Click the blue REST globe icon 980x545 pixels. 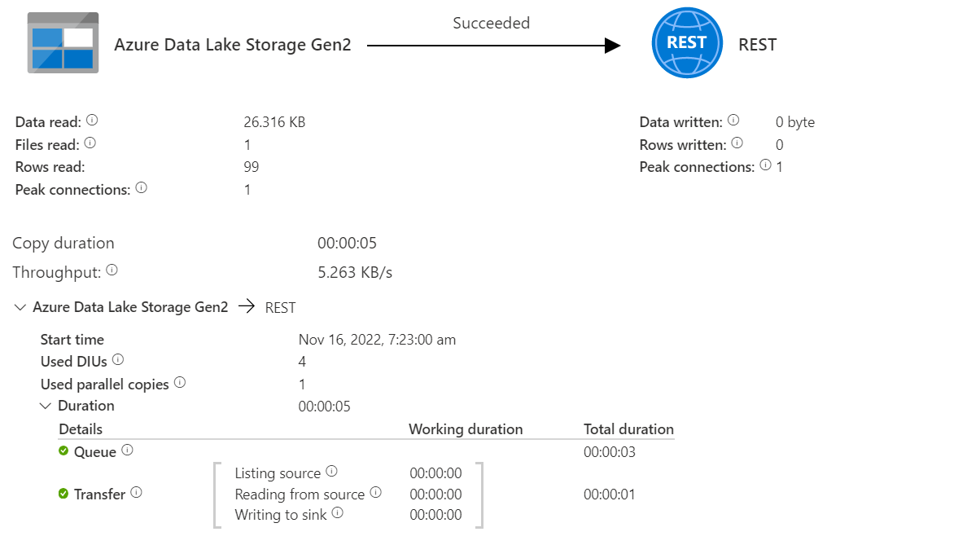687,42
